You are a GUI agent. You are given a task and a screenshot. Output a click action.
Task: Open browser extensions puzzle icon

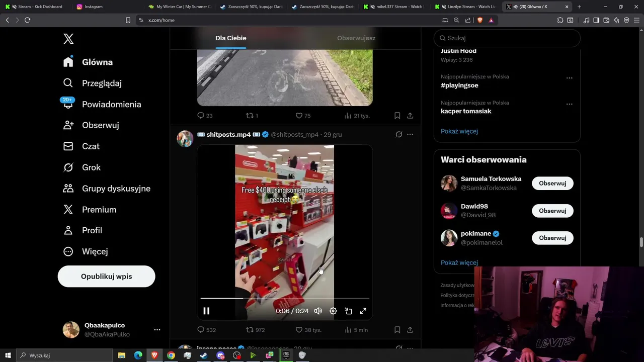point(560,20)
